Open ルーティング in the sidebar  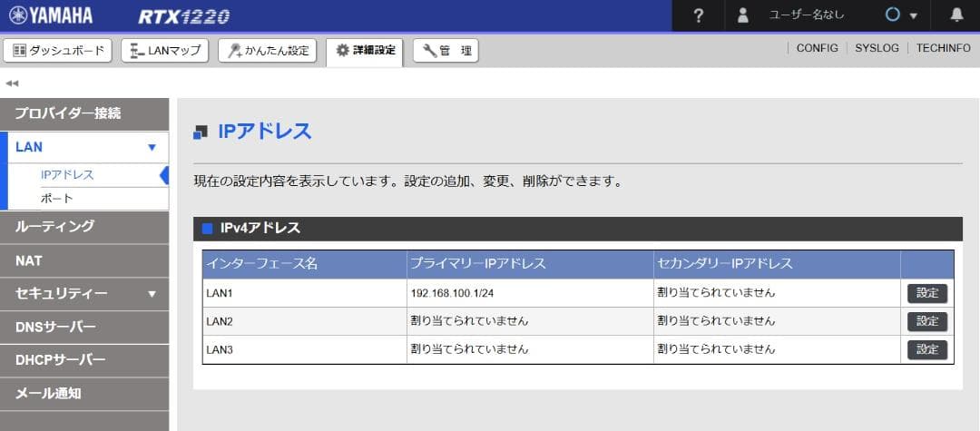tap(84, 227)
